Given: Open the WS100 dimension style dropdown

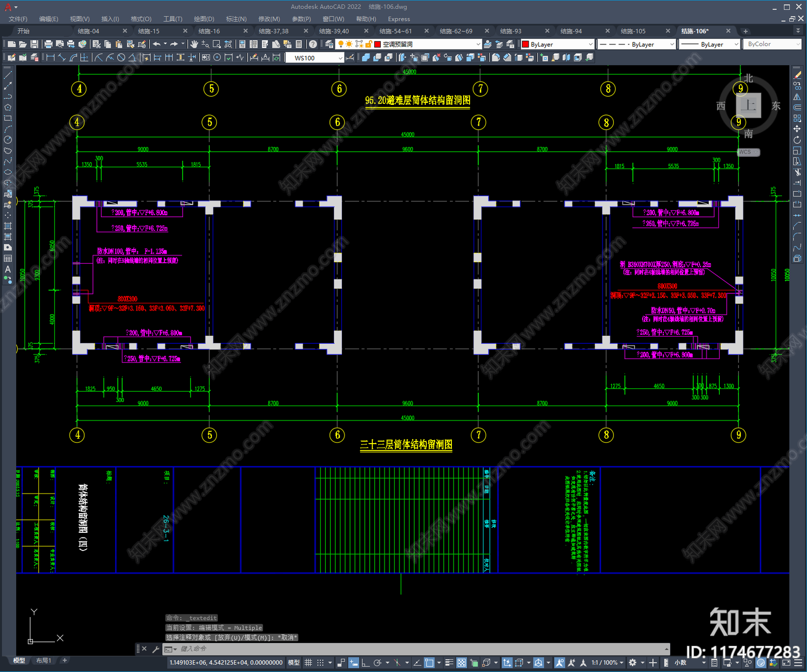Looking at the screenshot, I should click(315, 58).
